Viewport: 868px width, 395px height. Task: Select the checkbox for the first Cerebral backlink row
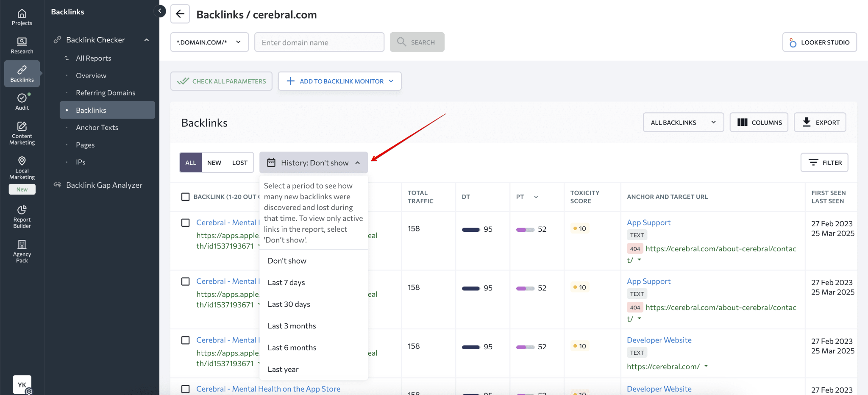(x=185, y=223)
